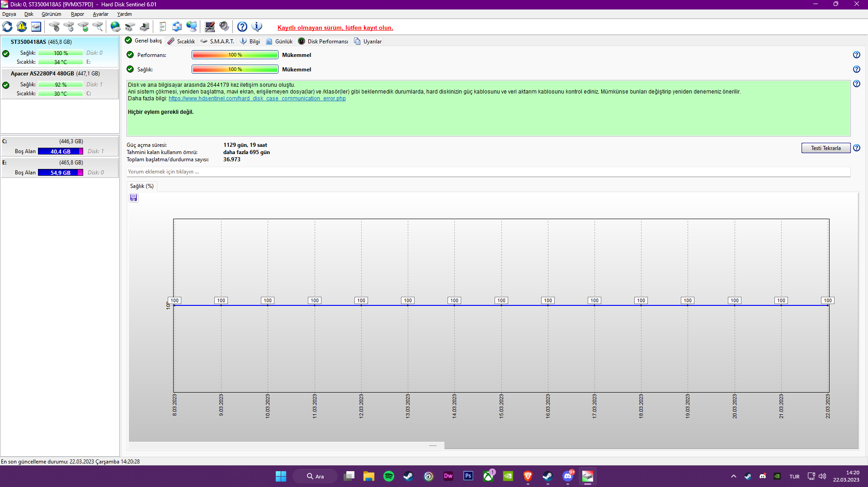Click the E: free space 54,9 GB bar
868x487 pixels.
[61, 173]
